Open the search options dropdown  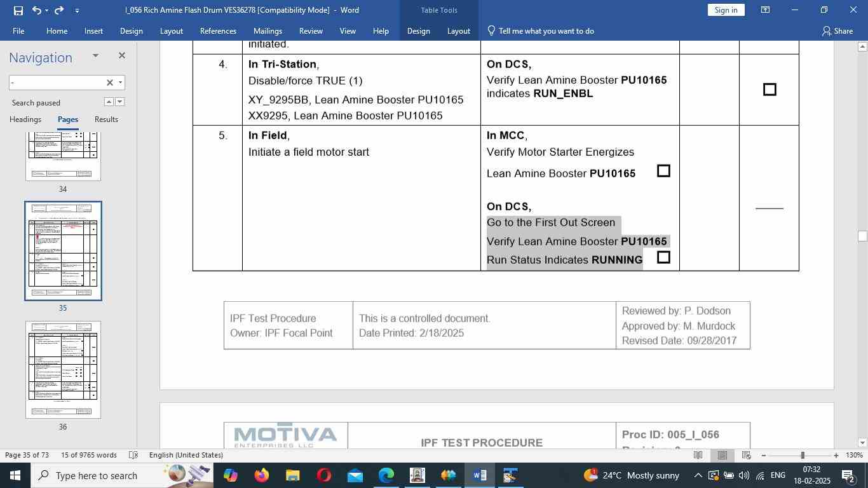click(x=120, y=83)
